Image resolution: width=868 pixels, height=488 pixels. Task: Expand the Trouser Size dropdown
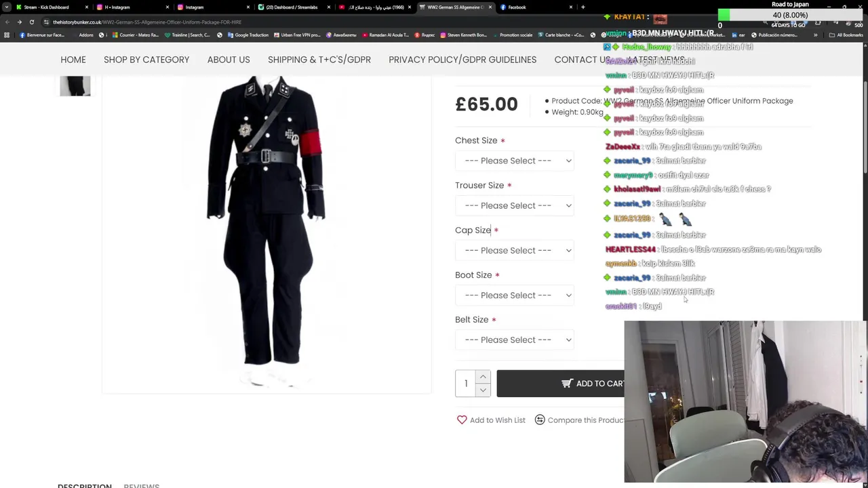coord(515,205)
